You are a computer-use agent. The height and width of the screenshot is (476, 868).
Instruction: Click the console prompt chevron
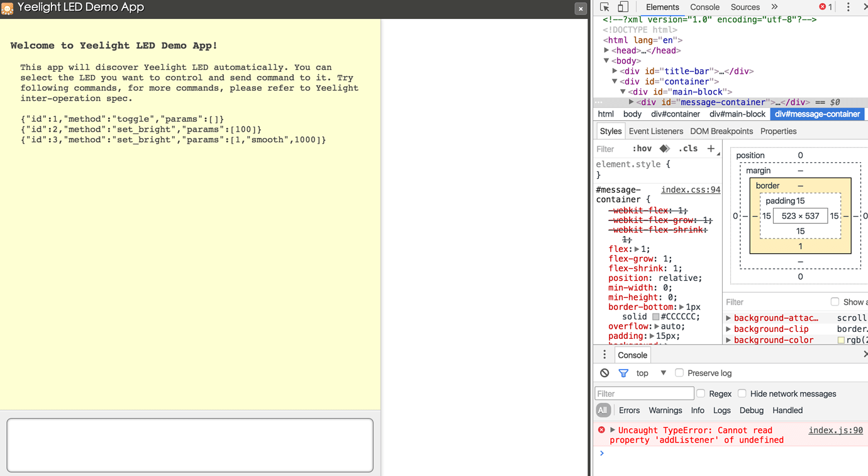pyautogui.click(x=602, y=453)
